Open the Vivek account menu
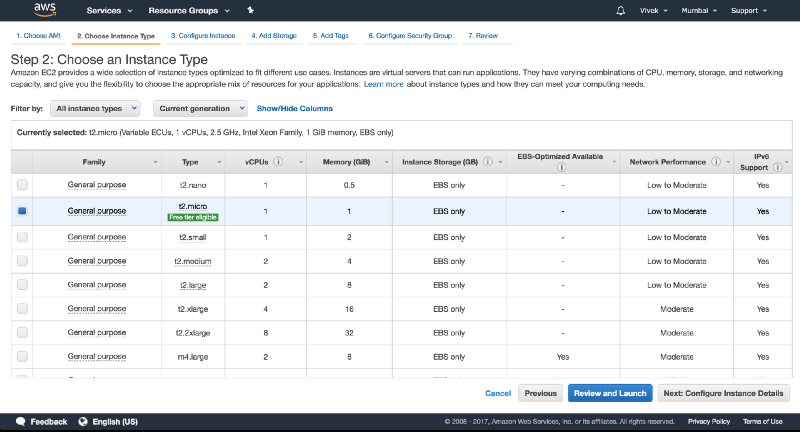 point(654,10)
